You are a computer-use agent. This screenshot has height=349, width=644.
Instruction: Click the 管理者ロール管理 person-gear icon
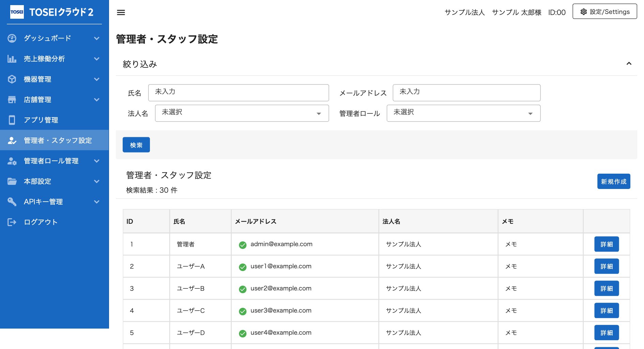click(12, 161)
